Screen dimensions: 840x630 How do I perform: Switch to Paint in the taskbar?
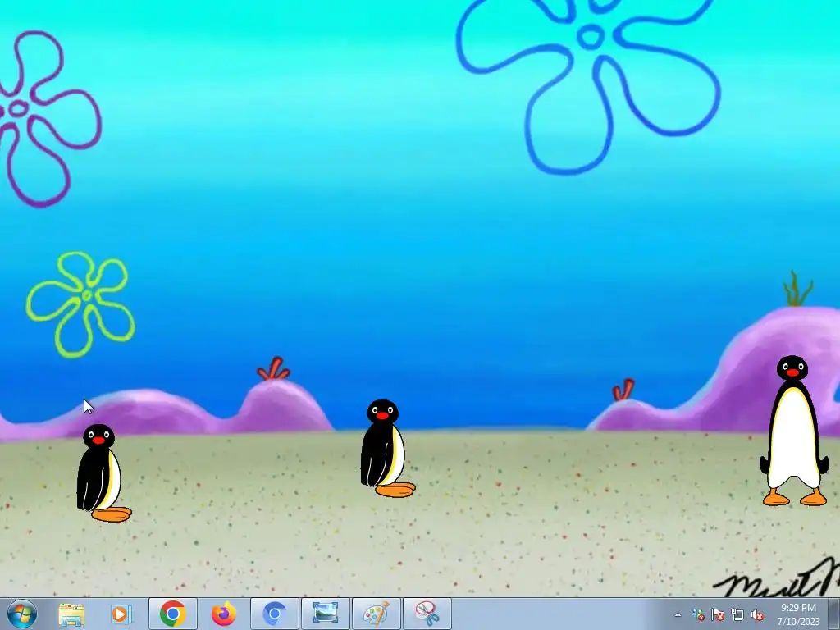[376, 614]
